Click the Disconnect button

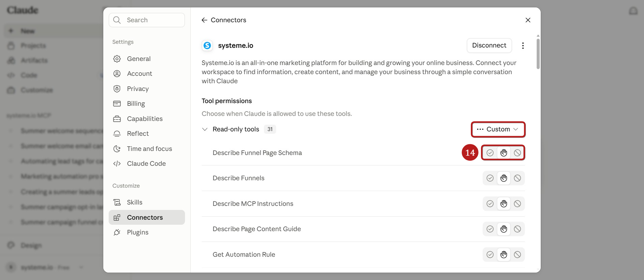(489, 45)
